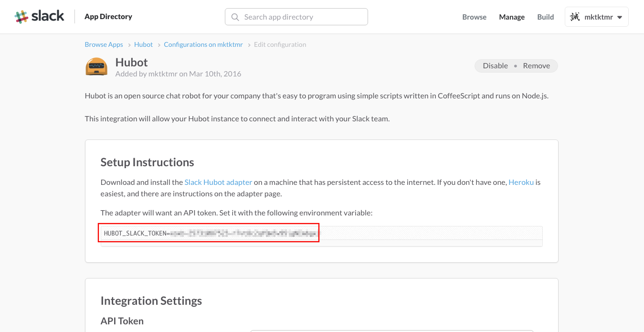The image size is (644, 332).
Task: Remove the Hubot integration
Action: 537,66
